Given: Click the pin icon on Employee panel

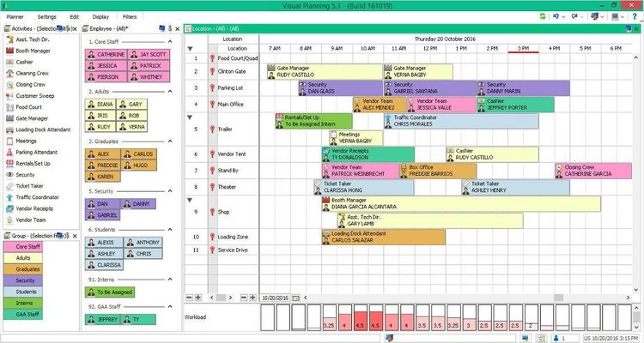Looking at the screenshot, I should tap(168, 28).
